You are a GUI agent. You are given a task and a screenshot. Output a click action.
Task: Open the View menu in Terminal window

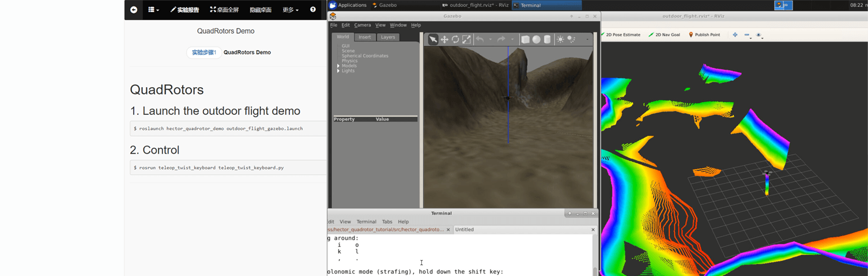click(345, 222)
